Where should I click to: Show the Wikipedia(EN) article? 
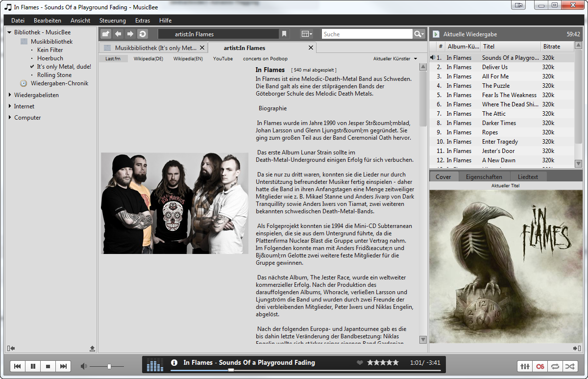[188, 59]
